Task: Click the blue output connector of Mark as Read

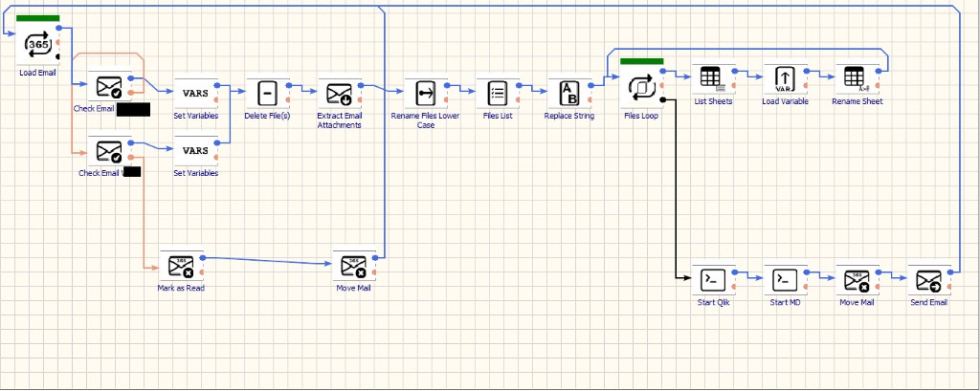Action: point(202,257)
